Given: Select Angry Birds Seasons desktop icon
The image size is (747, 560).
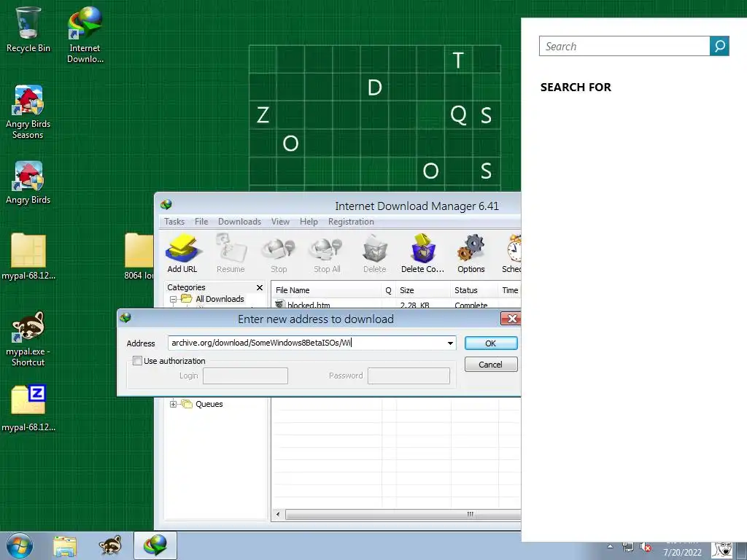Looking at the screenshot, I should pyautogui.click(x=28, y=112).
